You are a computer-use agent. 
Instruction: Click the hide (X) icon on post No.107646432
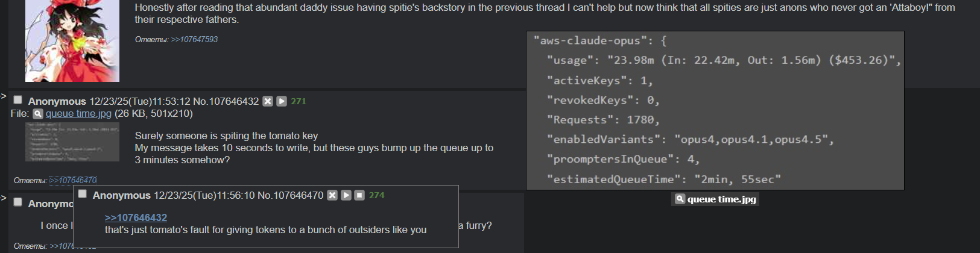(268, 101)
